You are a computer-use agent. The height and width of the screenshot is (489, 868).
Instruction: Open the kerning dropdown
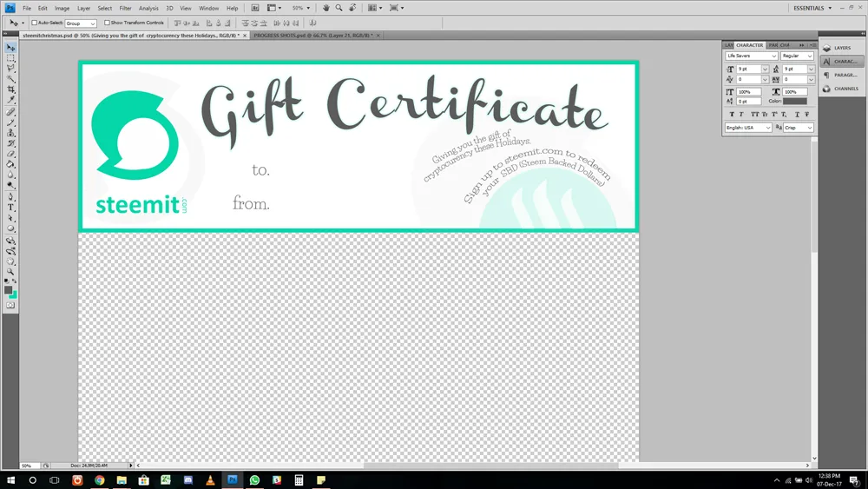click(x=765, y=80)
